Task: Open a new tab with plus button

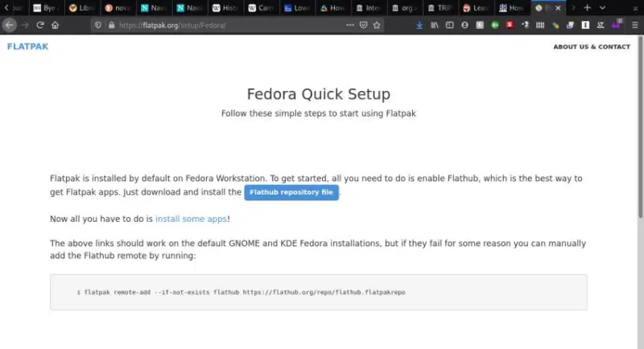Action: pyautogui.click(x=586, y=8)
